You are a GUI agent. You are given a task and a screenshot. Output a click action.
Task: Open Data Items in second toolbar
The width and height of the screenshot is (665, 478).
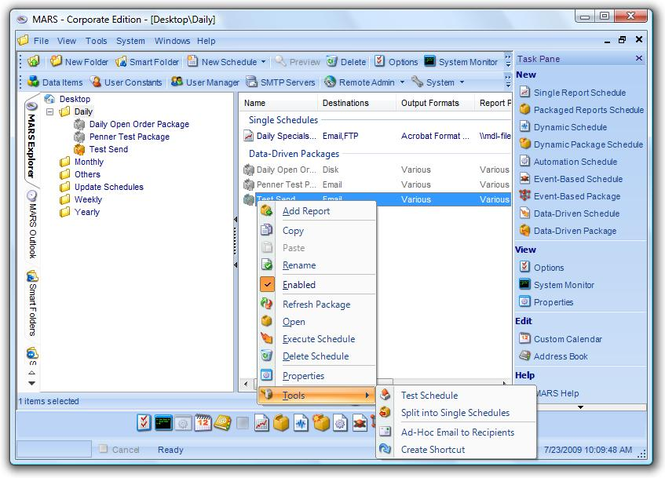pos(55,82)
